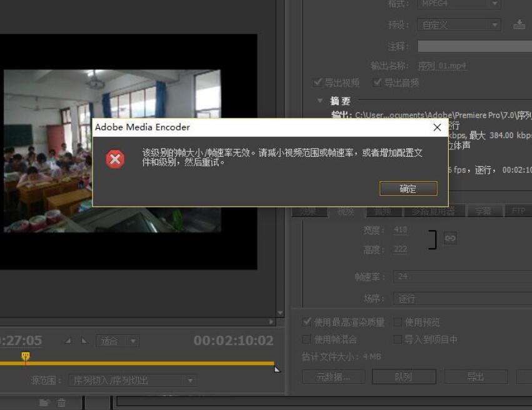Switch to the 字幕 tab
Viewport: 532px width, 410px height.
pos(483,211)
